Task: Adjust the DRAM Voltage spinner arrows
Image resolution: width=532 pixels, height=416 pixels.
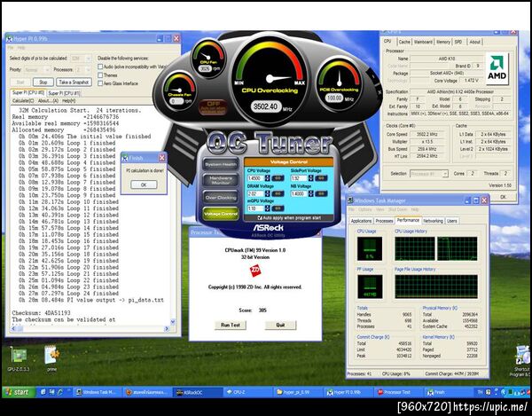Action: pyautogui.click(x=268, y=193)
